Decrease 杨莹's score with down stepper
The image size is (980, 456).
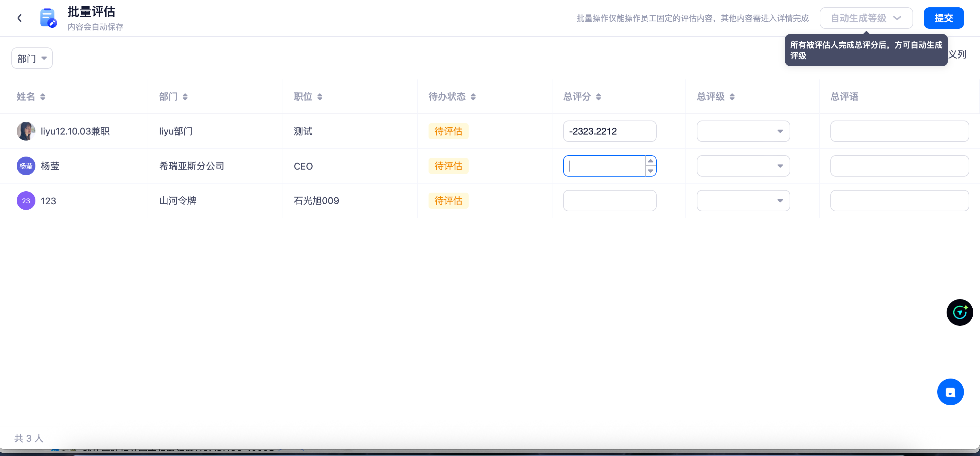pyautogui.click(x=651, y=171)
